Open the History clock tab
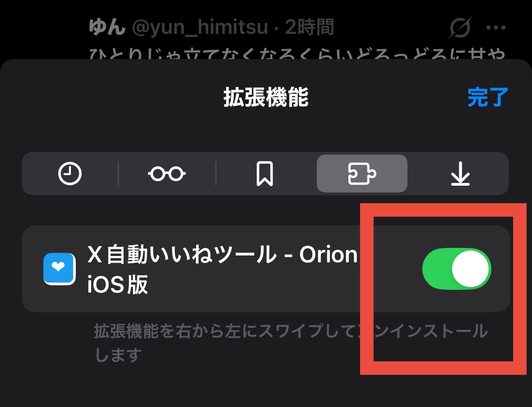 [x=70, y=174]
